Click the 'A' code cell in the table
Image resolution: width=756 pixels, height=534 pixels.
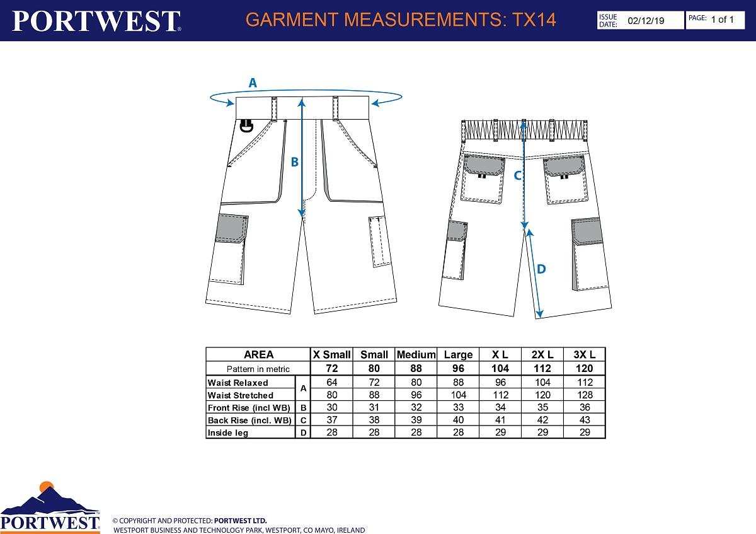[303, 389]
